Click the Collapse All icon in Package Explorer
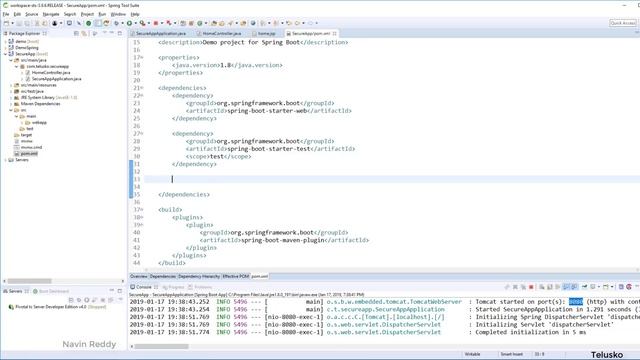 click(76, 33)
